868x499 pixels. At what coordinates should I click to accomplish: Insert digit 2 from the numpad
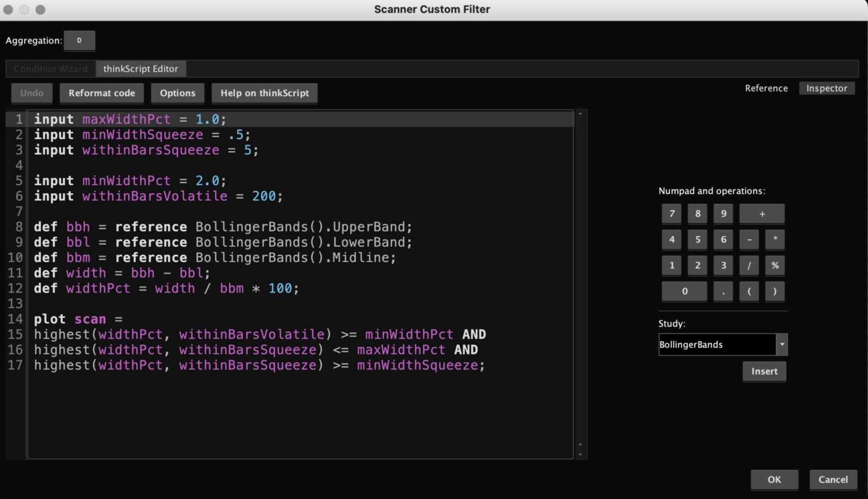click(698, 266)
